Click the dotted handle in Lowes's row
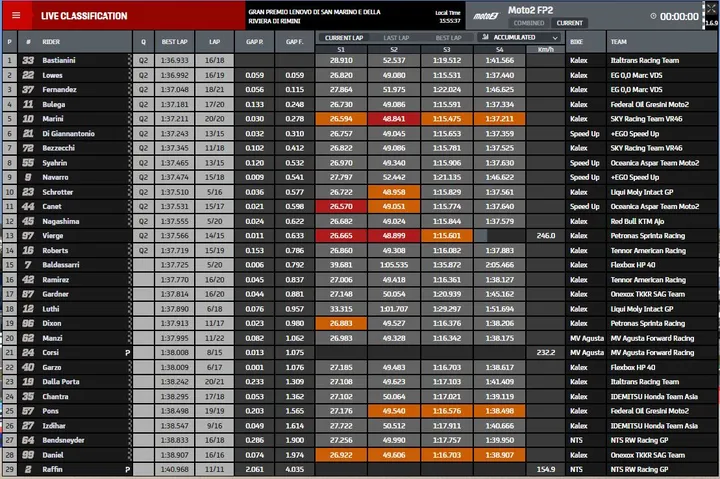Screen dimensions: 720x479 tap(129, 75)
